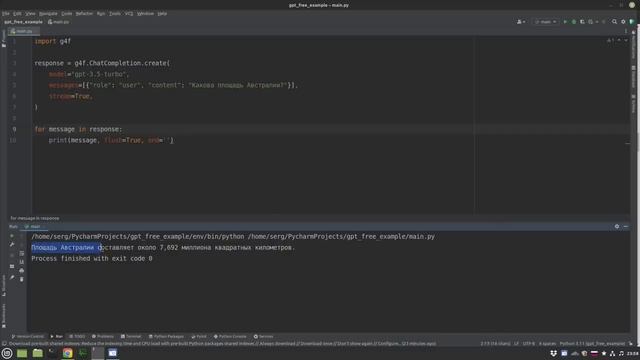Open Search Everywhere magnifier icon

point(614,22)
